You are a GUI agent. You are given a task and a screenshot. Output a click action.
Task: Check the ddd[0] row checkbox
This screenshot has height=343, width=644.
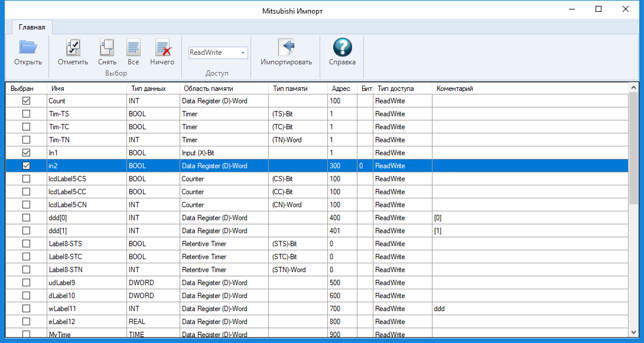tap(26, 217)
